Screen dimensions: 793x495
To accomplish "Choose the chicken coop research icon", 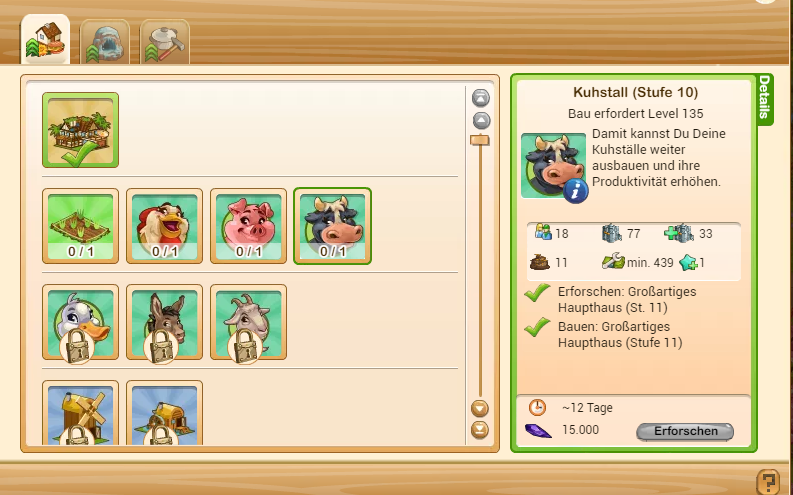I will [x=164, y=226].
